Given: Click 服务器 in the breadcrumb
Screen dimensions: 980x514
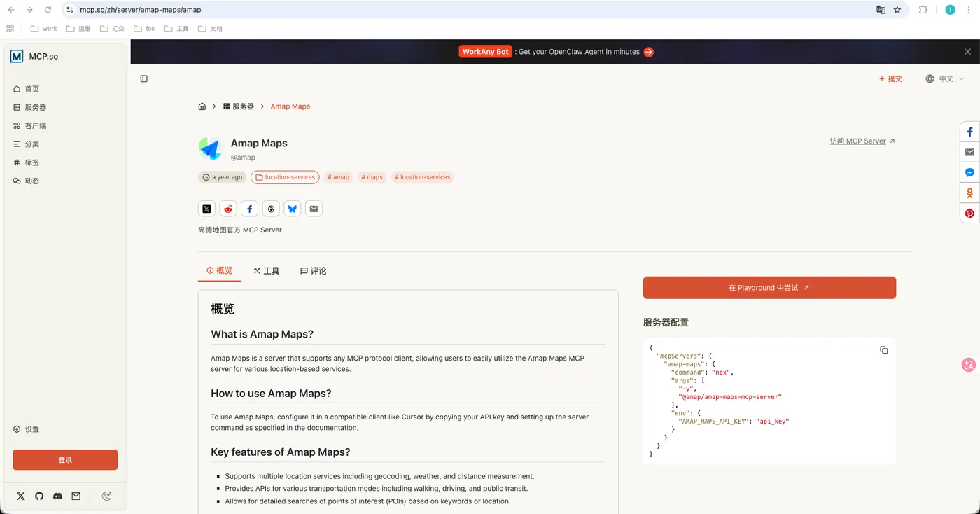Looking at the screenshot, I should [239, 106].
